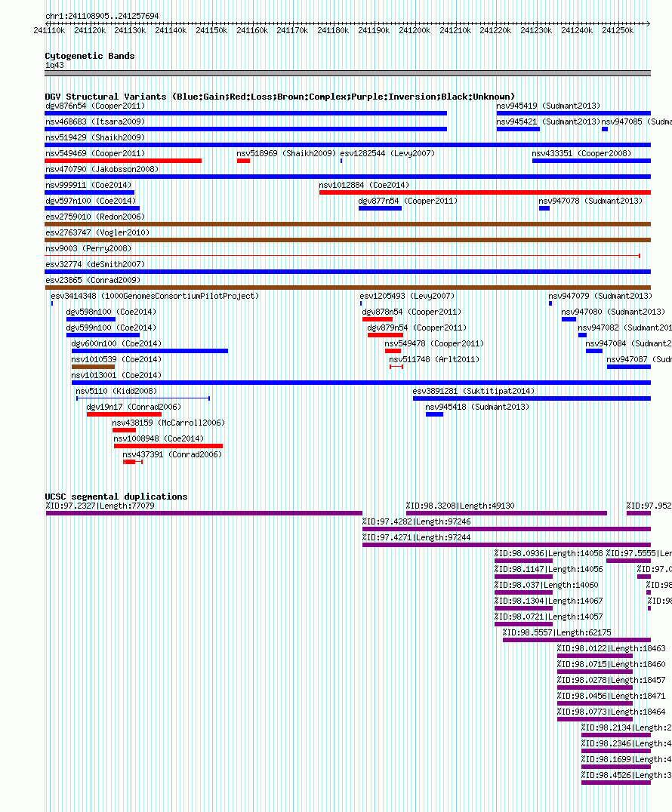Click dgv879n54 (Cooper2011) label
This screenshot has height=812, width=672.
click(x=417, y=328)
